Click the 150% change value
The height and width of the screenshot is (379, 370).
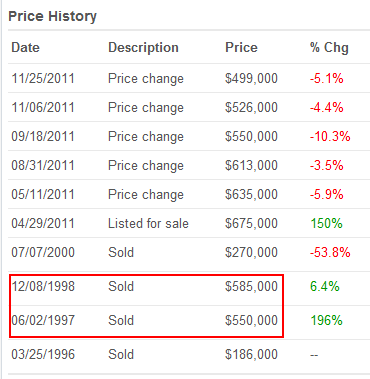coord(326,224)
